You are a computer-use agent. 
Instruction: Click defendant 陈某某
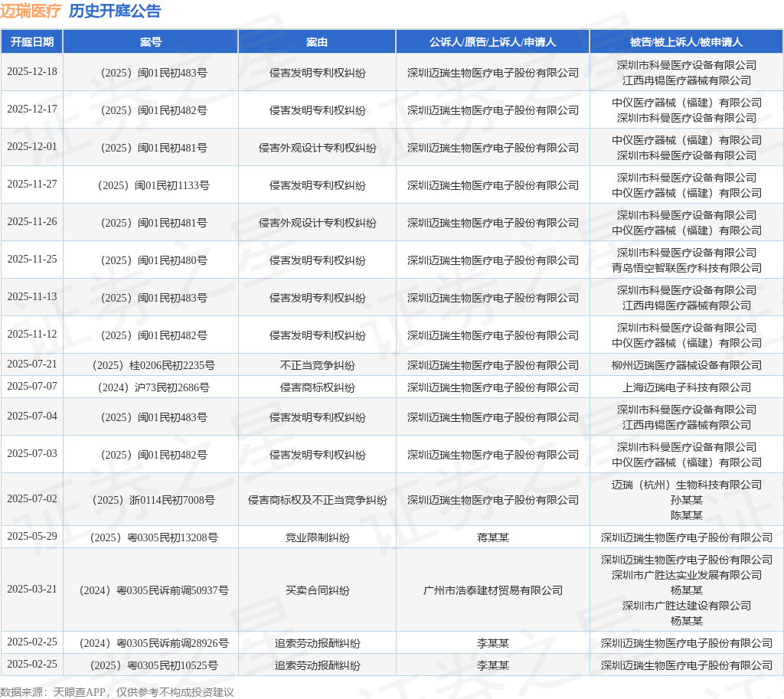coord(687,515)
